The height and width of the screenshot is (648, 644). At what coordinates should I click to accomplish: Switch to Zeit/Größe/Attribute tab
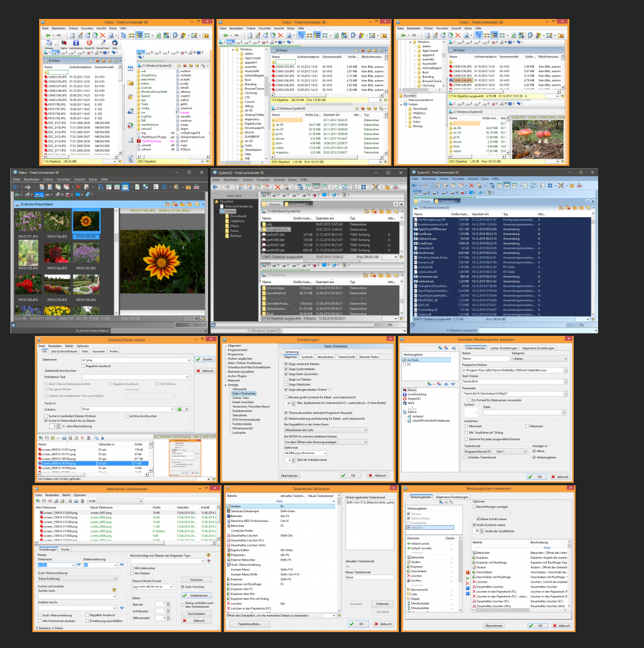(64, 351)
